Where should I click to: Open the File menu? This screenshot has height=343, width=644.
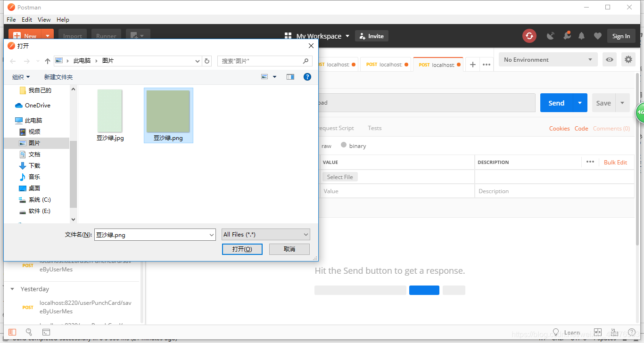pos(11,19)
